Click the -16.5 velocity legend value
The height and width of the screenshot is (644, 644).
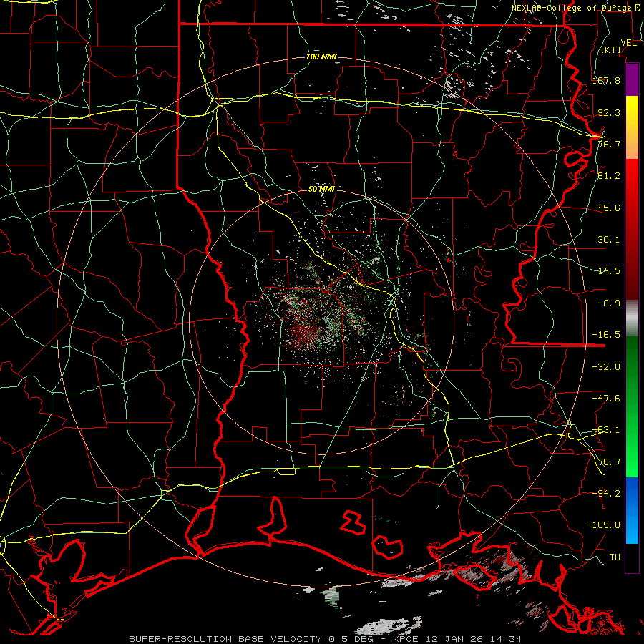pos(606,335)
